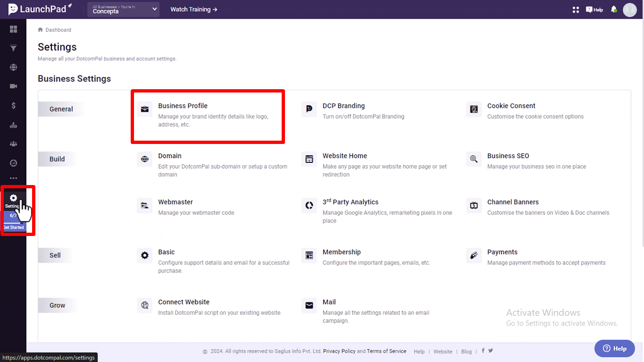This screenshot has height=362, width=644.
Task: Open Cookie Consent settings title
Action: coord(511,106)
